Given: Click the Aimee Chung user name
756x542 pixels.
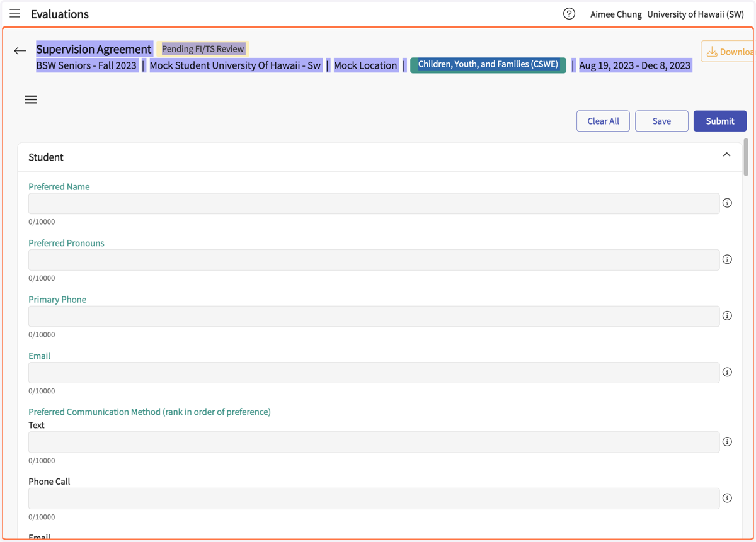Looking at the screenshot, I should pyautogui.click(x=616, y=14).
